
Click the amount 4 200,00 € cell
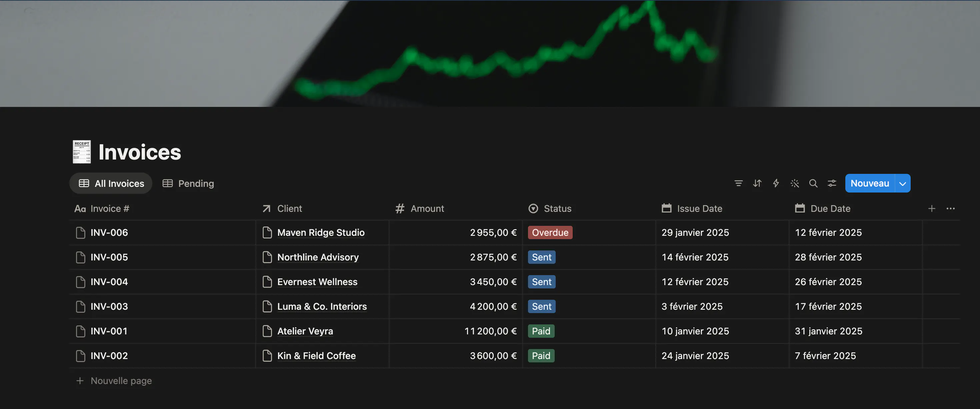(456, 306)
